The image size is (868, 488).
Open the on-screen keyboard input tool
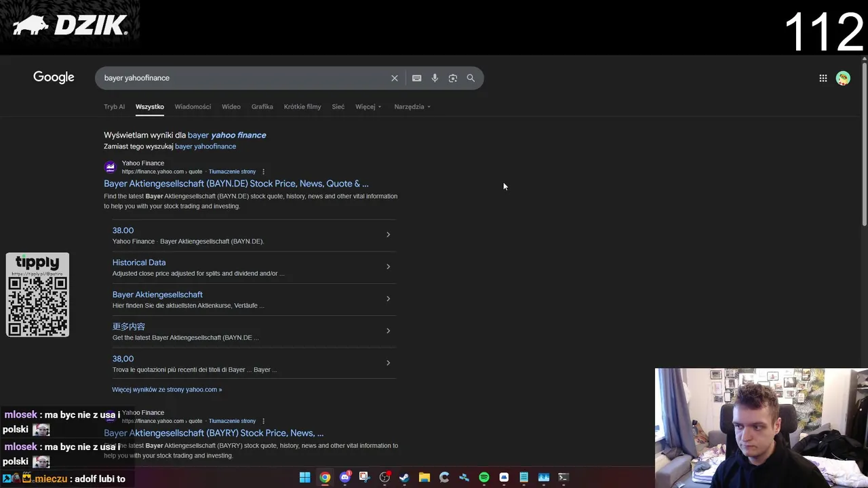[x=417, y=78]
